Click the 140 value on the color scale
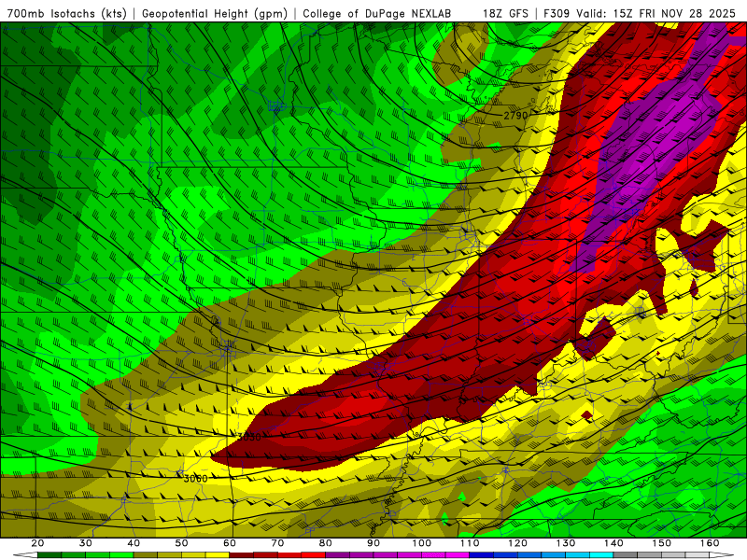 click(x=613, y=543)
